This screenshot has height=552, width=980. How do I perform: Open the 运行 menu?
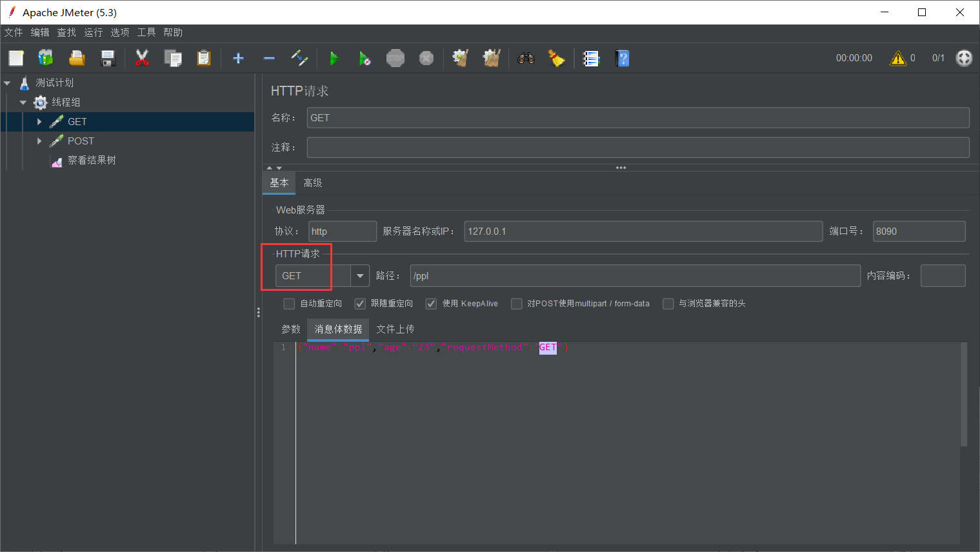coord(93,32)
